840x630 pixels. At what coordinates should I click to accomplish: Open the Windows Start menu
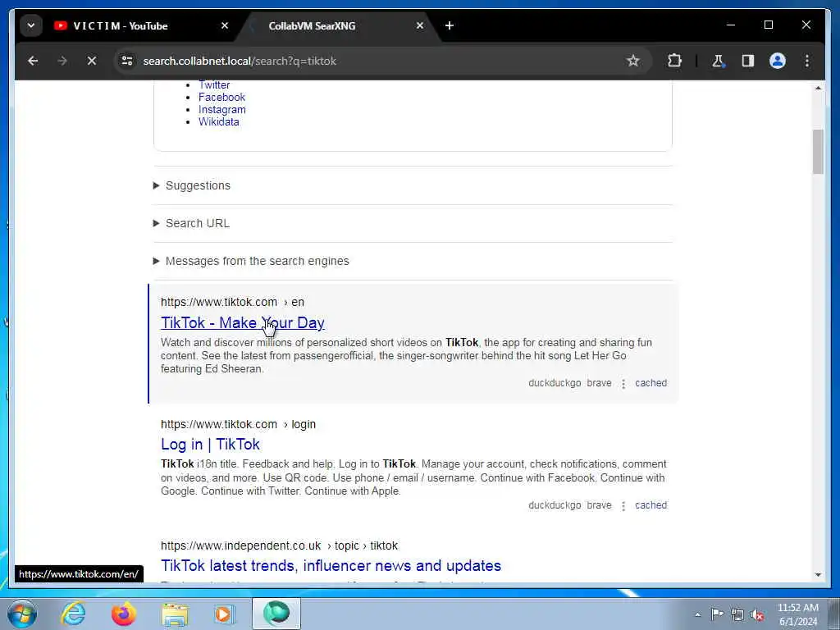pyautogui.click(x=22, y=614)
